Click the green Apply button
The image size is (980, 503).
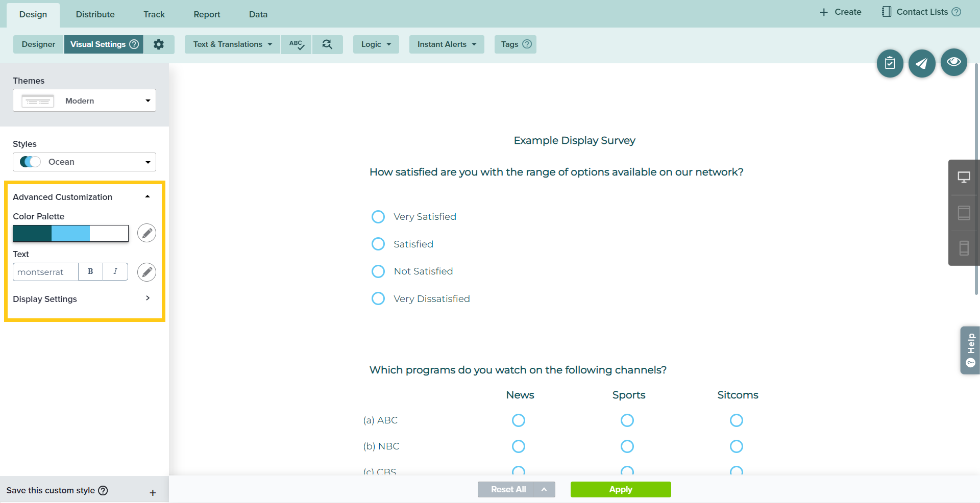click(620, 489)
